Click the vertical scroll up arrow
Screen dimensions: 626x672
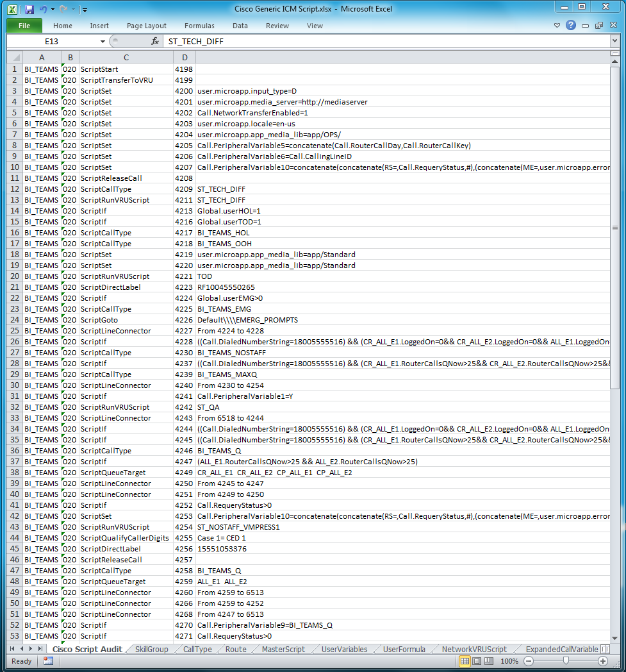(614, 62)
